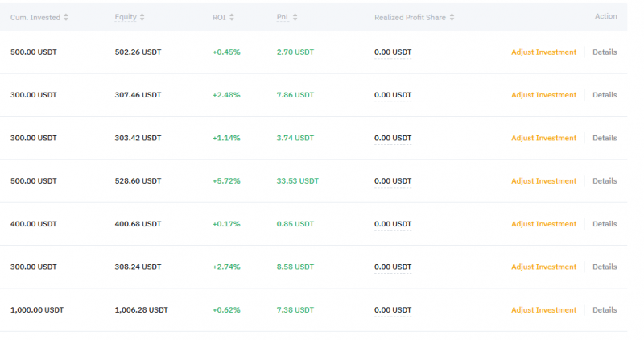Adjust Investment for the 307.46 USDT equity row
Image resolution: width=644 pixels, height=340 pixels.
pos(543,95)
